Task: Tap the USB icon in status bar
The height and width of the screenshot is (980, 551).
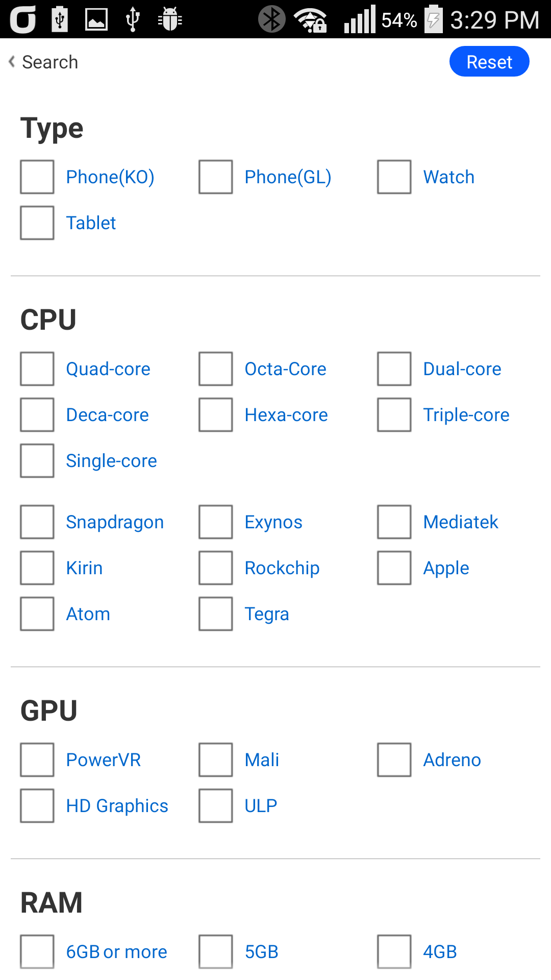Action: pos(133,19)
